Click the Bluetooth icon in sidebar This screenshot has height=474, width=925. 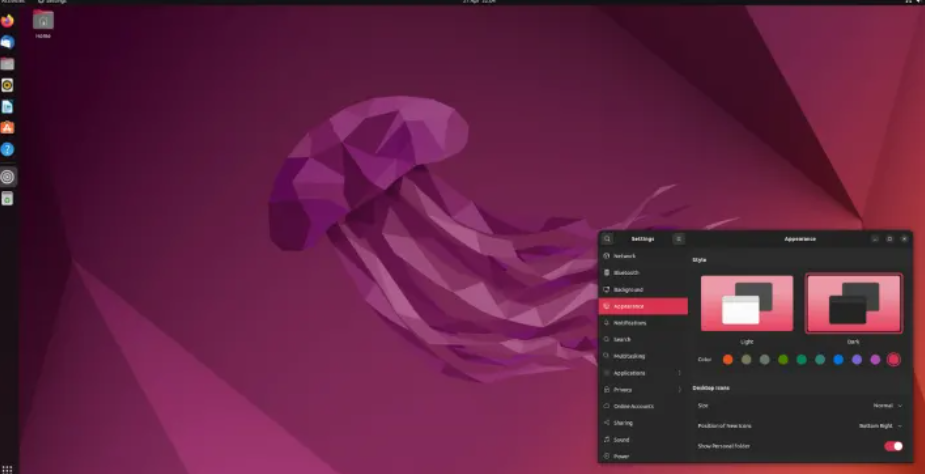coord(606,273)
